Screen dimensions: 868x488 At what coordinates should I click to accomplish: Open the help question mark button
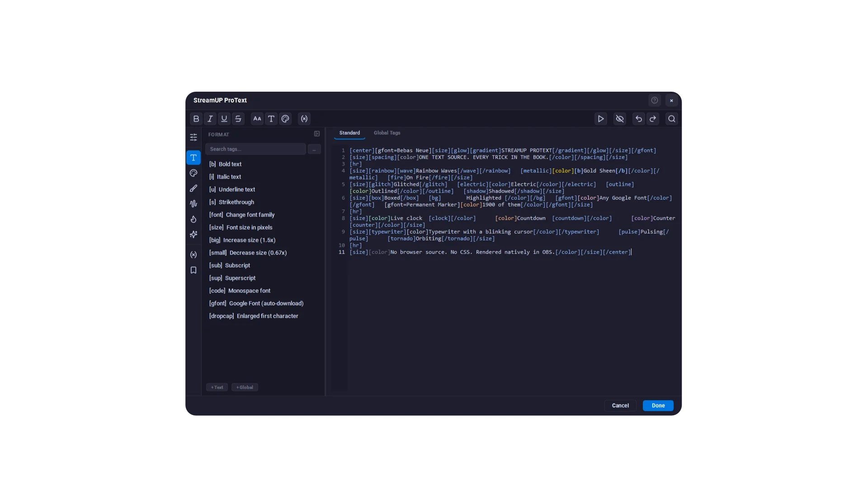(655, 100)
